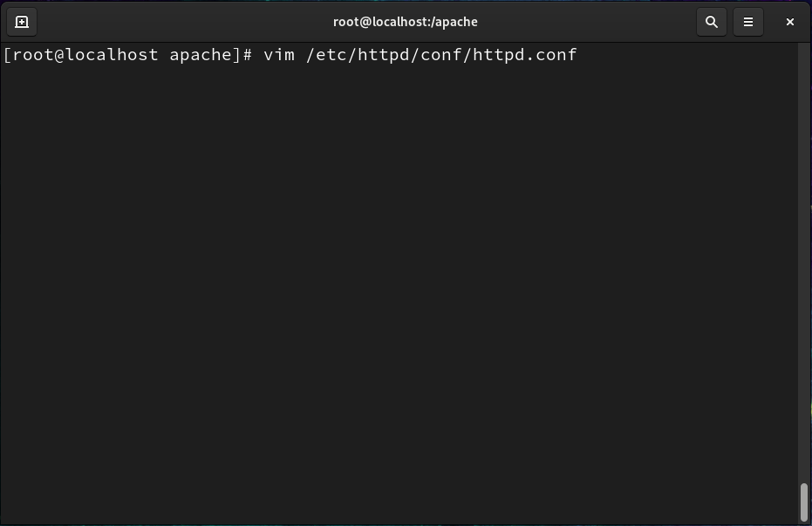This screenshot has width=812, height=526.
Task: Click header bar space between title and search
Action: point(585,22)
